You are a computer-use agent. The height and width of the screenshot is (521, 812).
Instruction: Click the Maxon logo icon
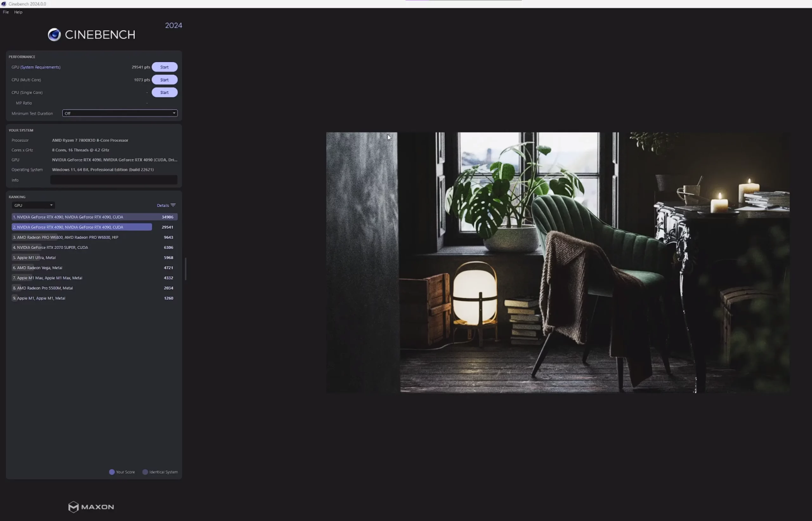pyautogui.click(x=73, y=507)
